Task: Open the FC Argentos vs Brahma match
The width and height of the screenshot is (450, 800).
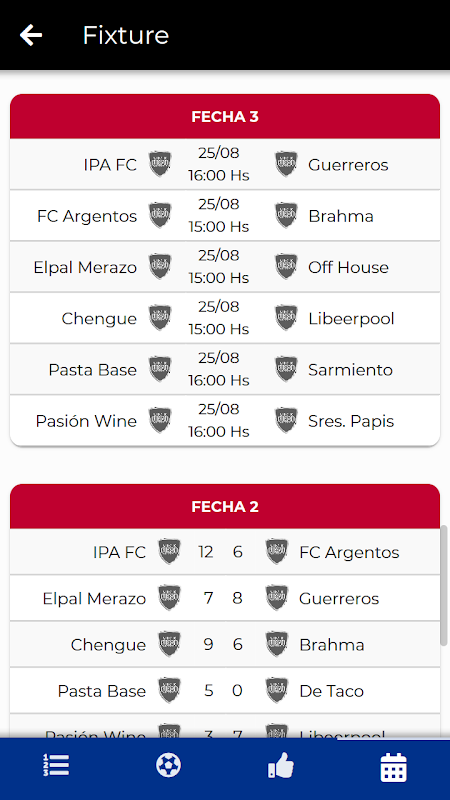Action: click(x=225, y=215)
